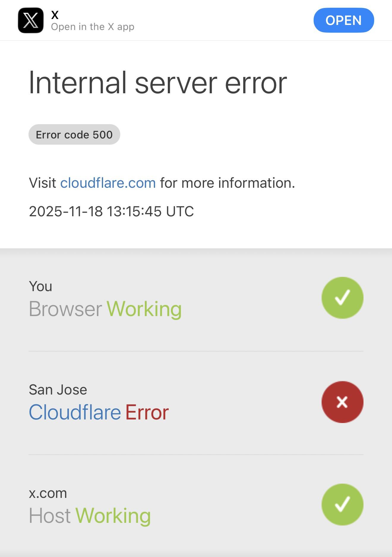The height and width of the screenshot is (557, 392).
Task: Click the "Error code 500" badge
Action: (x=74, y=135)
